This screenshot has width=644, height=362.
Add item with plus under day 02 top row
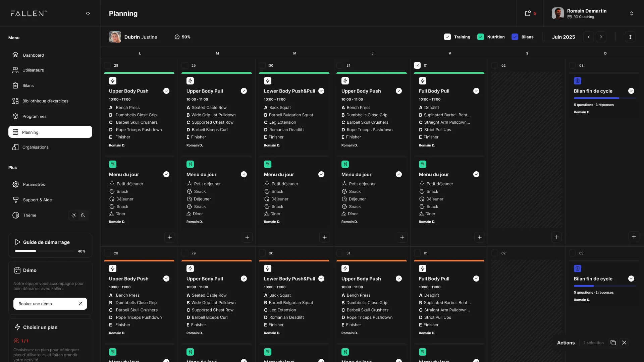[556, 237]
